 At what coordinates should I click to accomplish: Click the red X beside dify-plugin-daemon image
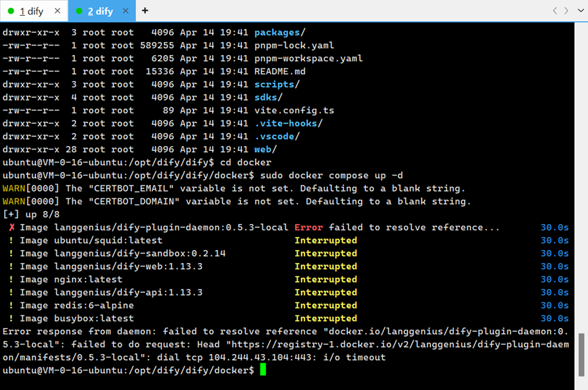[x=12, y=228]
